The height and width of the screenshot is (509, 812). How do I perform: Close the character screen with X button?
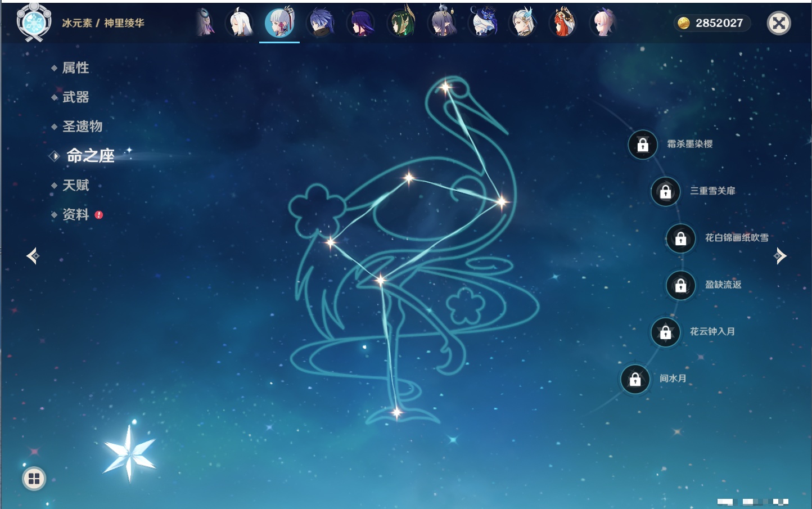(x=779, y=23)
